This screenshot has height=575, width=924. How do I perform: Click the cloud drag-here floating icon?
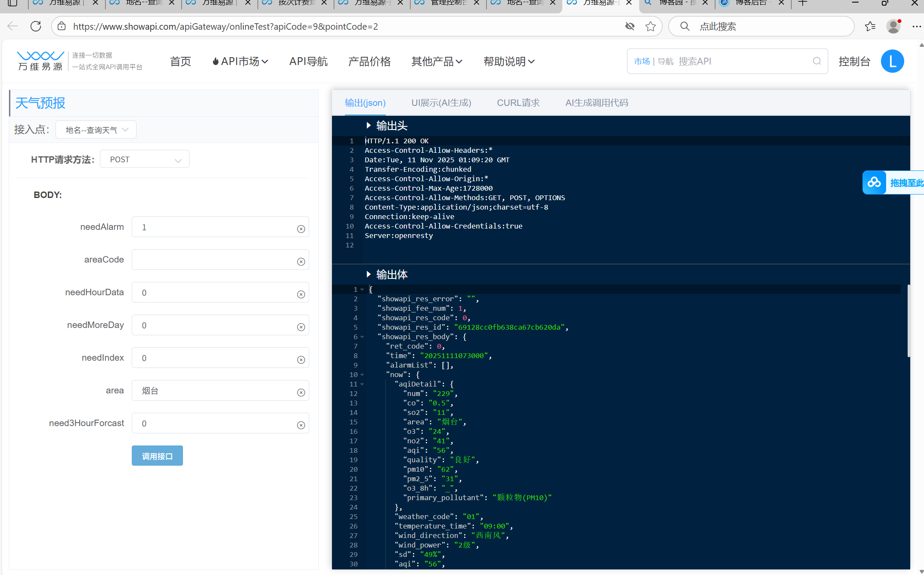tap(874, 182)
